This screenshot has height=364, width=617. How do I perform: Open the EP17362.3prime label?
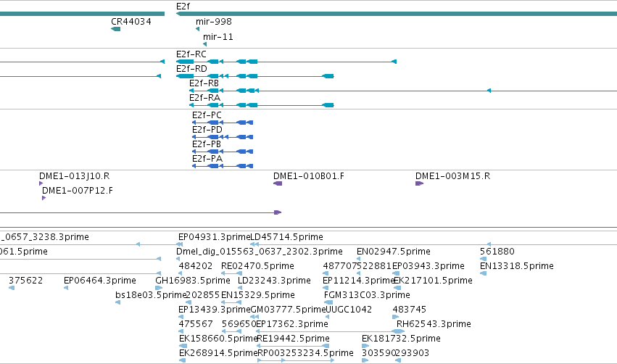(x=292, y=325)
